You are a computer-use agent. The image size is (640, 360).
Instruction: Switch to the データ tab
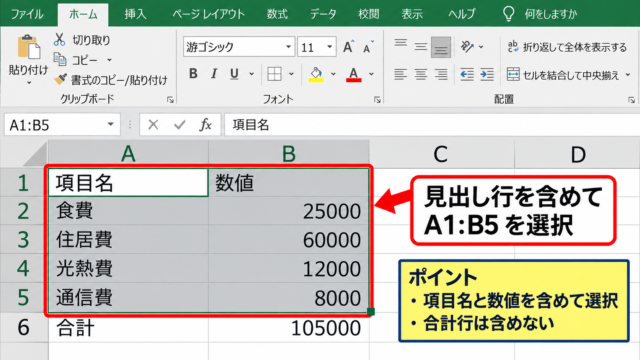coord(323,14)
